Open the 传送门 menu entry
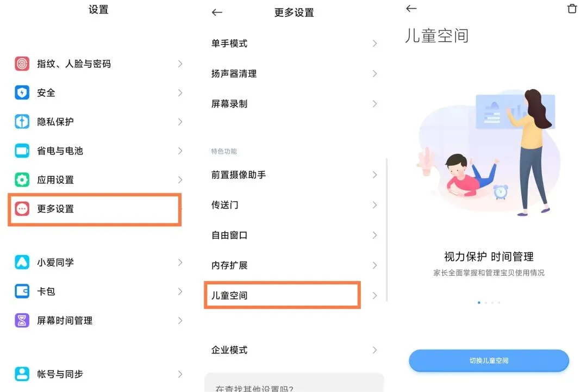Screen dimensions: 587x392 tap(294, 205)
